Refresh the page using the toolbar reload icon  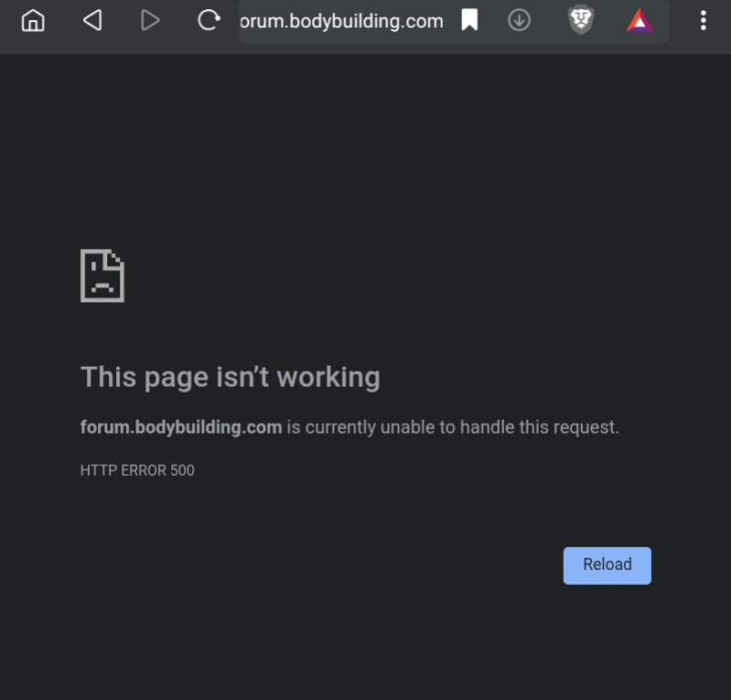coord(209,20)
